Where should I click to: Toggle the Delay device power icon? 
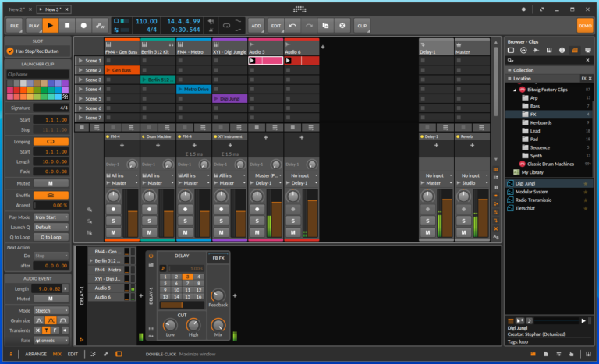click(x=151, y=256)
